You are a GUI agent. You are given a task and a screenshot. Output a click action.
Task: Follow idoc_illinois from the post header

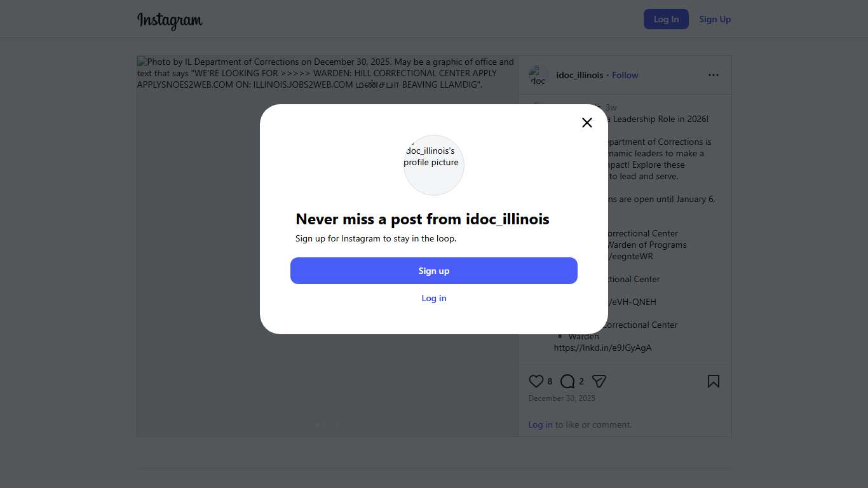pyautogui.click(x=625, y=75)
